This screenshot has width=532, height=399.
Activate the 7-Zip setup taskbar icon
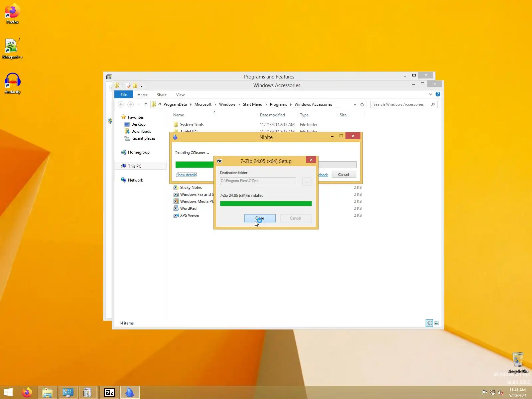(x=109, y=392)
